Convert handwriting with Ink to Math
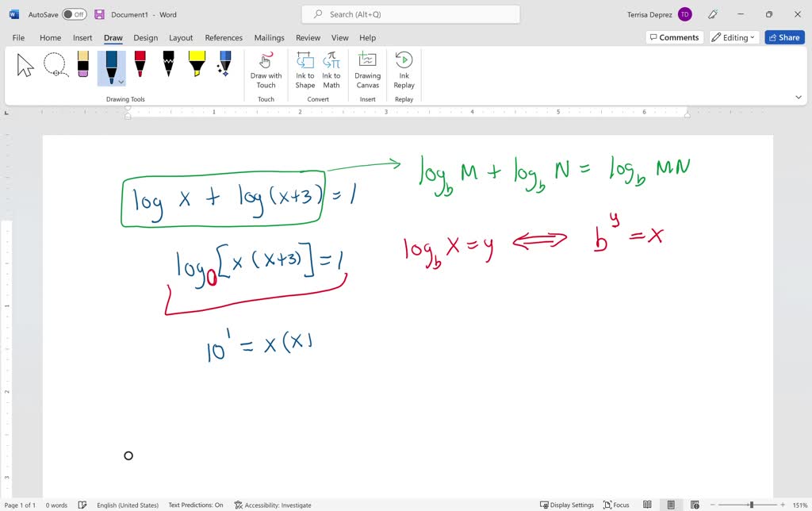The width and height of the screenshot is (812, 511). point(331,70)
